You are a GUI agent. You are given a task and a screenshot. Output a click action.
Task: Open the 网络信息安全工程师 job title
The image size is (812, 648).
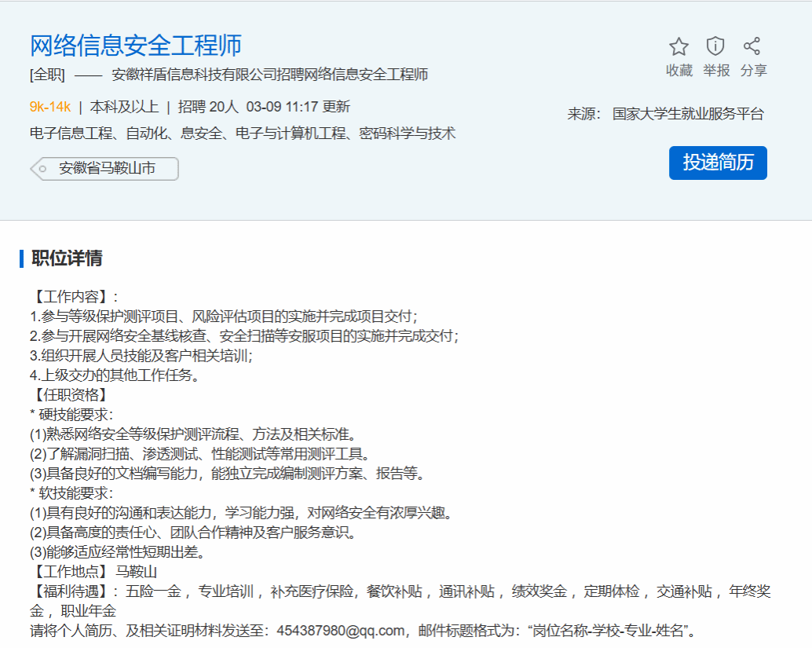136,46
